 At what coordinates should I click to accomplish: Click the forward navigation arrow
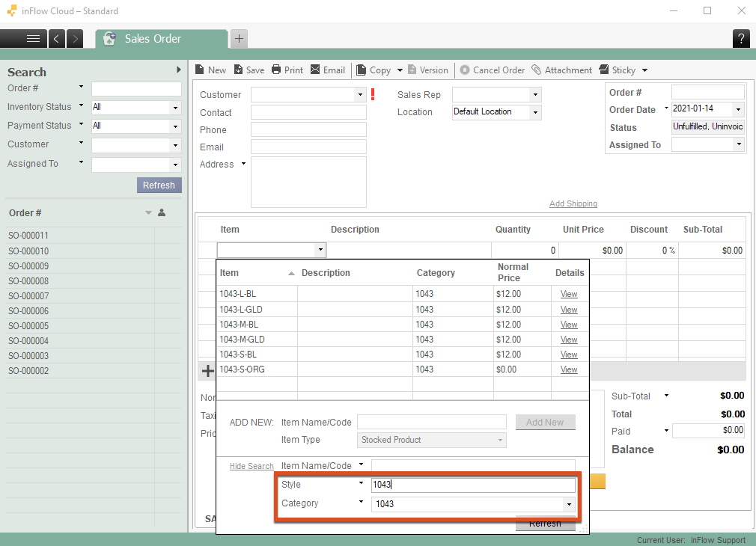click(x=75, y=39)
